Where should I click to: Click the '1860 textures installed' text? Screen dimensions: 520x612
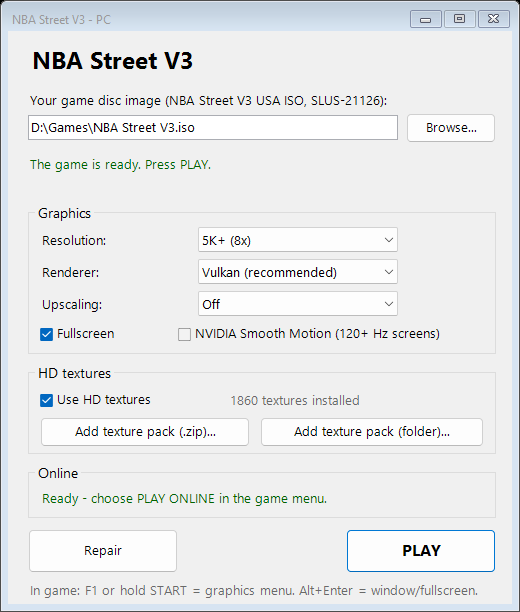295,400
